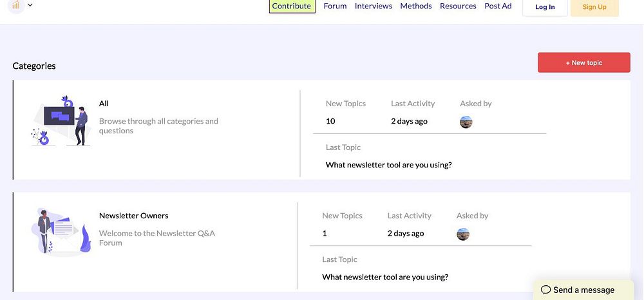Navigate to Methods

[x=416, y=6]
